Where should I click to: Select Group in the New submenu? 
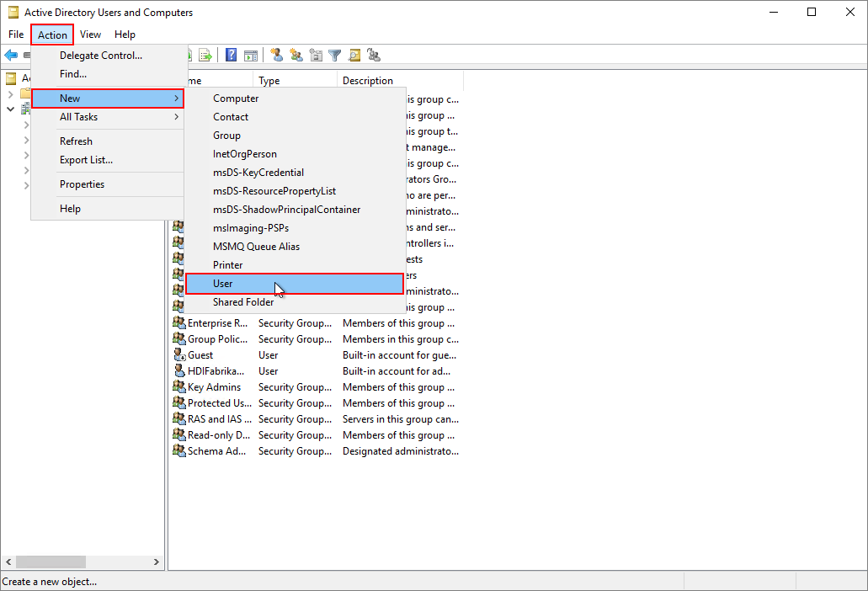coord(295,136)
